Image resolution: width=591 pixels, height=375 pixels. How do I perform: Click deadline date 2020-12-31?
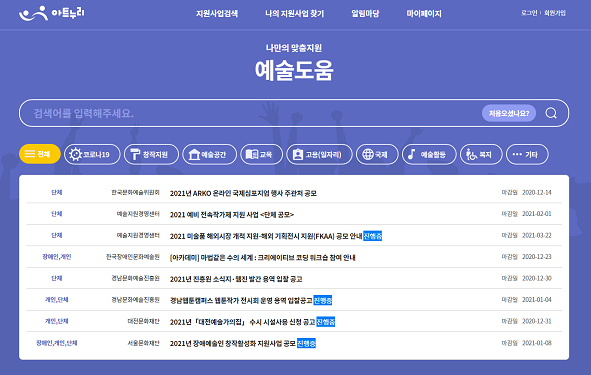click(537, 321)
